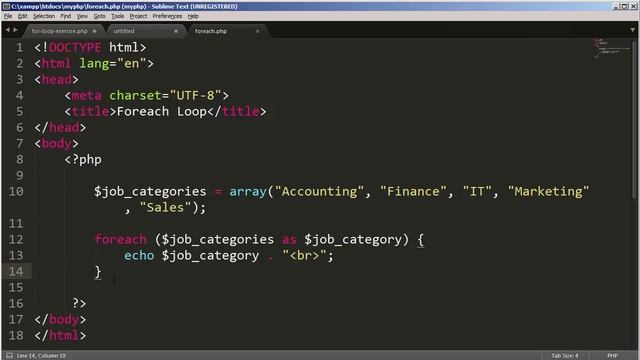Place cursor in "Foreach Loop" title text
This screenshot has width=640, height=360.
point(162,111)
